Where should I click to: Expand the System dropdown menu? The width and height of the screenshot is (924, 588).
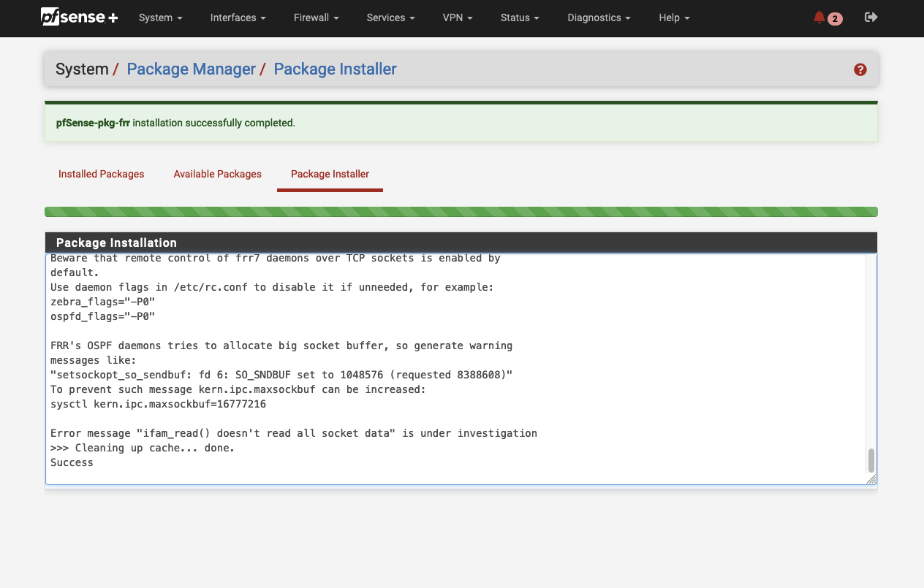[160, 18]
